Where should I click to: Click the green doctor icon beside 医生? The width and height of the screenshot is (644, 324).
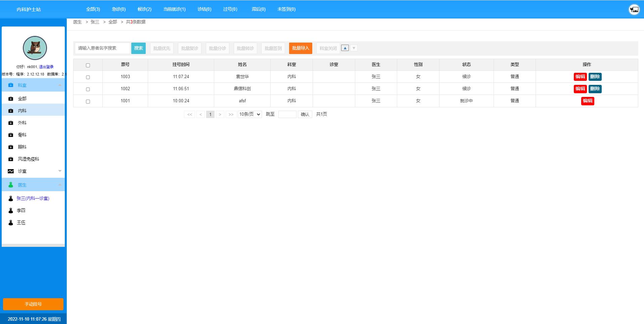(11, 185)
